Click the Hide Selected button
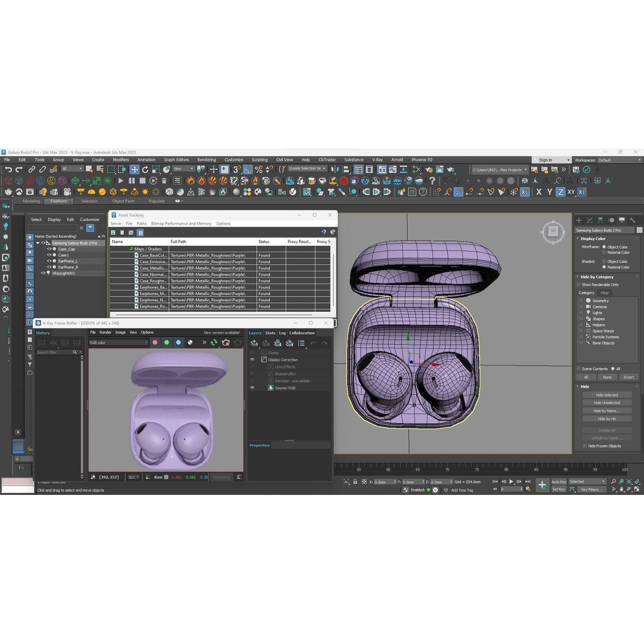Screen dimensions: 644x644 click(606, 395)
